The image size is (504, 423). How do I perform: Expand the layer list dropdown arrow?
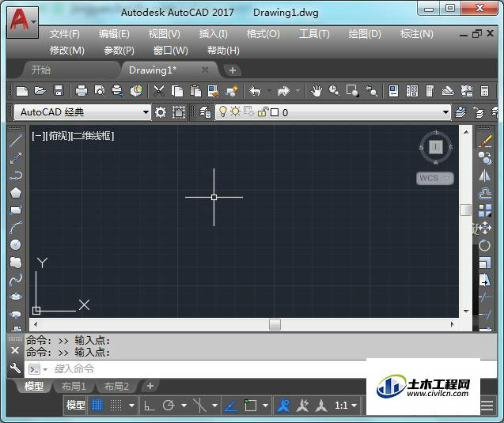[445, 112]
